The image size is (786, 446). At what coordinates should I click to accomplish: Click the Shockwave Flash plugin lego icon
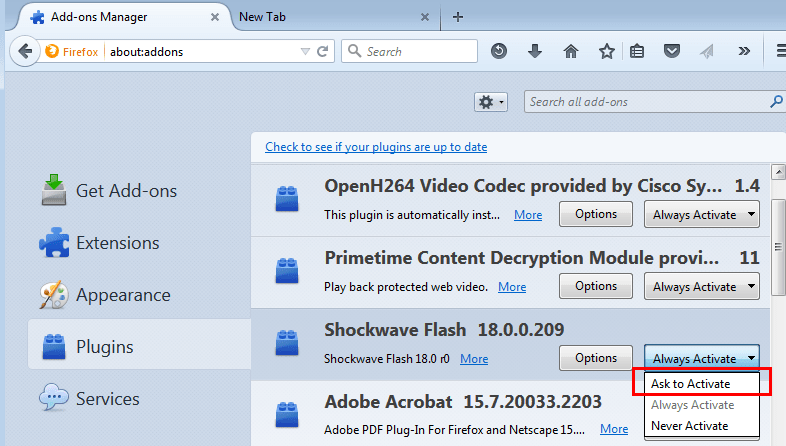287,343
